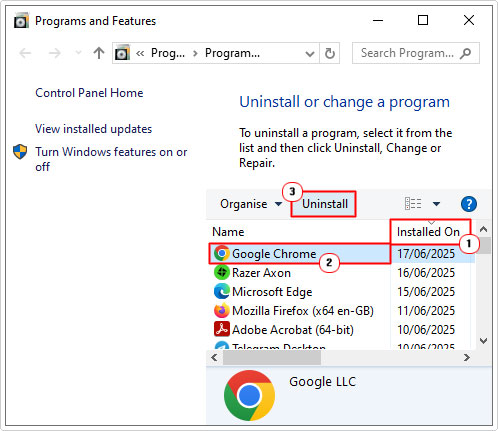The height and width of the screenshot is (431, 498).
Task: Select the Mozilla Firefox program icon
Action: 221,311
